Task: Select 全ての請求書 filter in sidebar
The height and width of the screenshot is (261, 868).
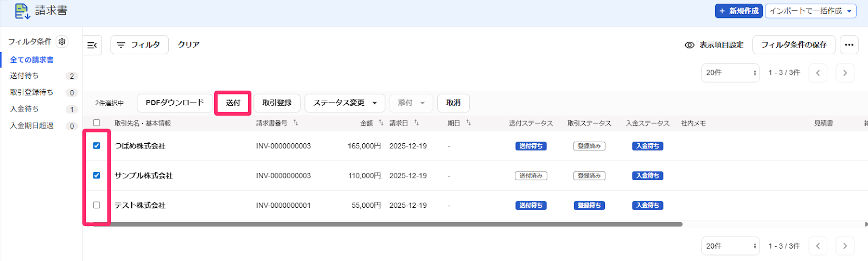Action: (32, 60)
